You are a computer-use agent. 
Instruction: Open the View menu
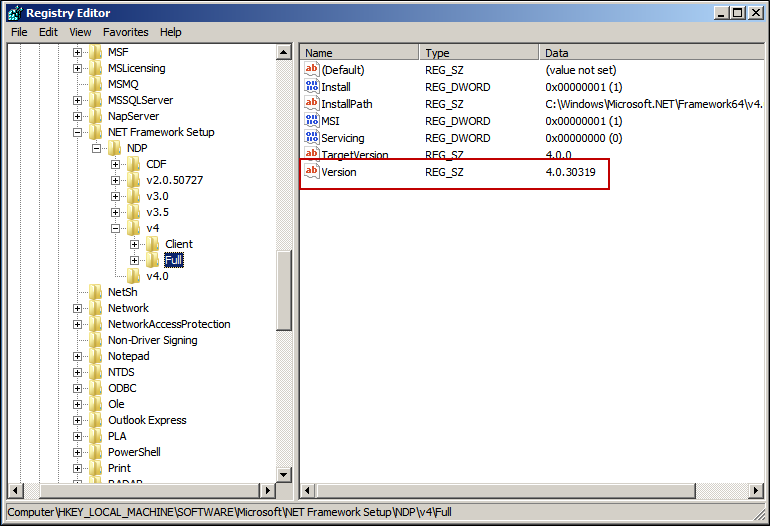click(80, 32)
